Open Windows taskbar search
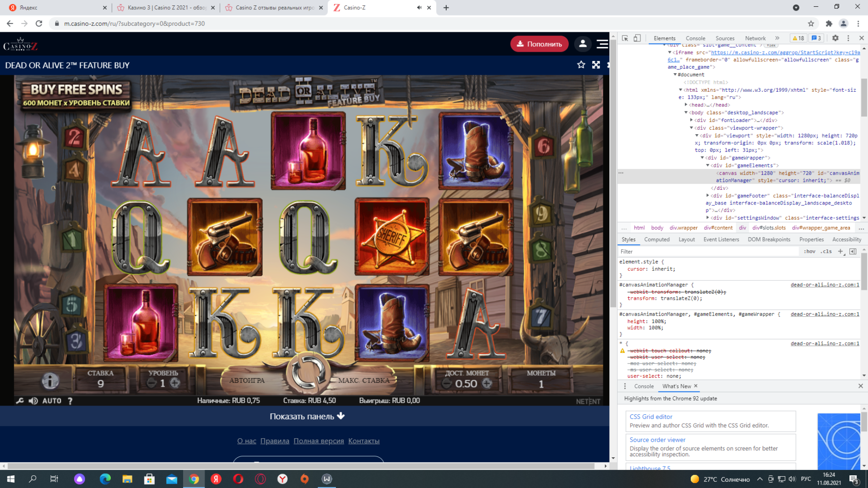The width and height of the screenshot is (868, 488). pos(33,479)
